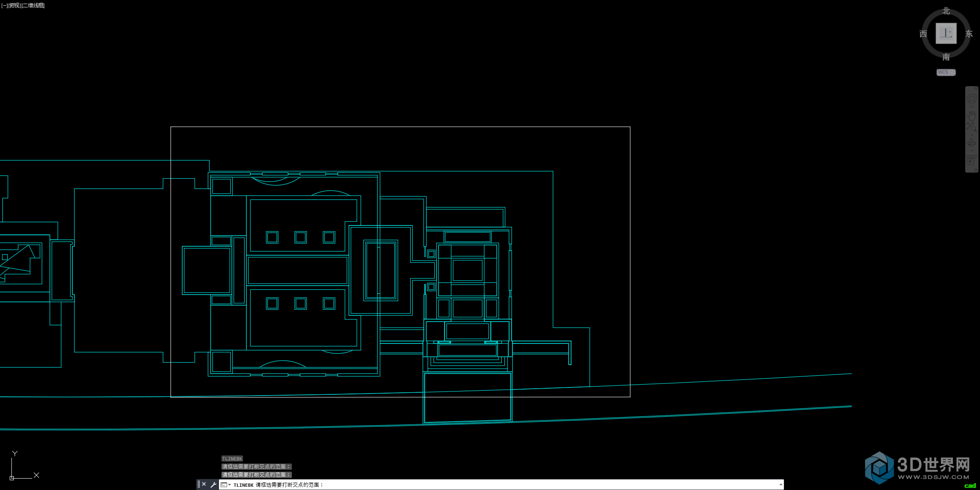Select the Orbit tool in navigation bar

point(972,143)
